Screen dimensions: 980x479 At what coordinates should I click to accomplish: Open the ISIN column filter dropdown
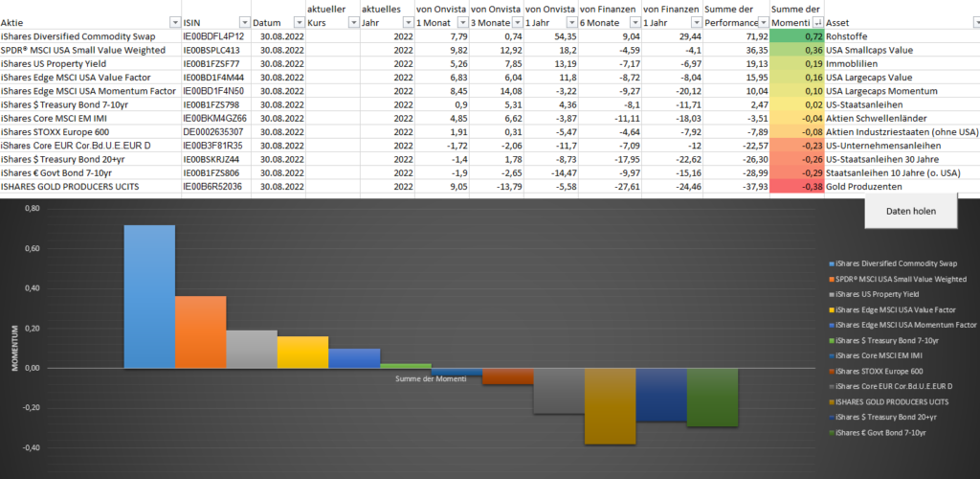pos(244,22)
